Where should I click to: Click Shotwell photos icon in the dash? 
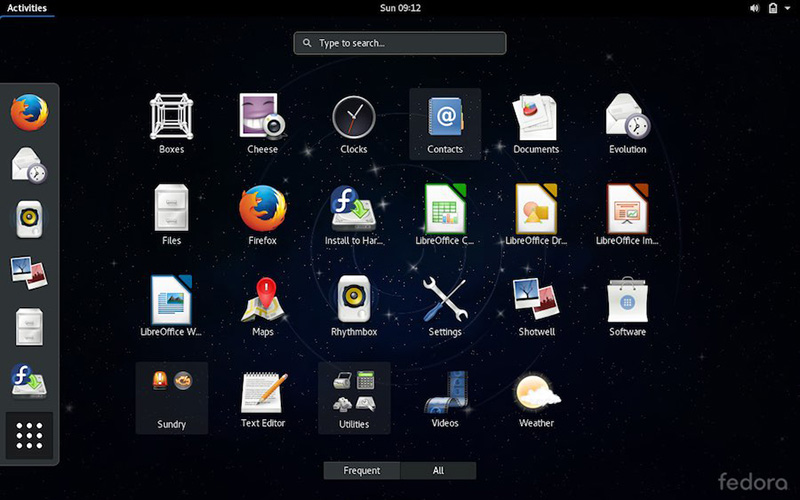(x=29, y=273)
